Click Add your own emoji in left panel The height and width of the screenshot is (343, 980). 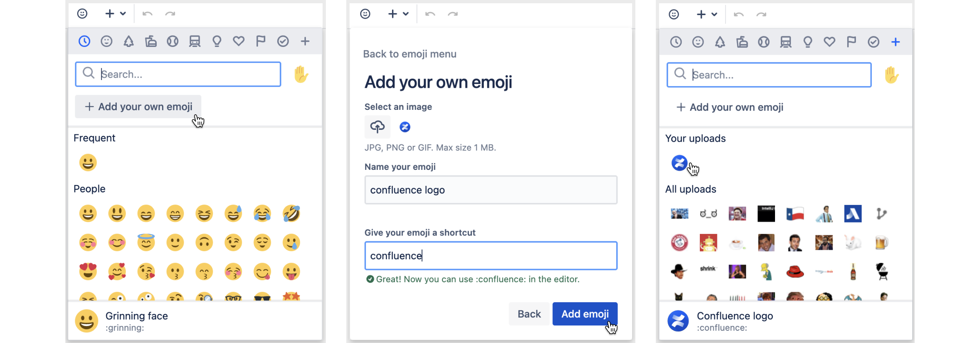[138, 107]
